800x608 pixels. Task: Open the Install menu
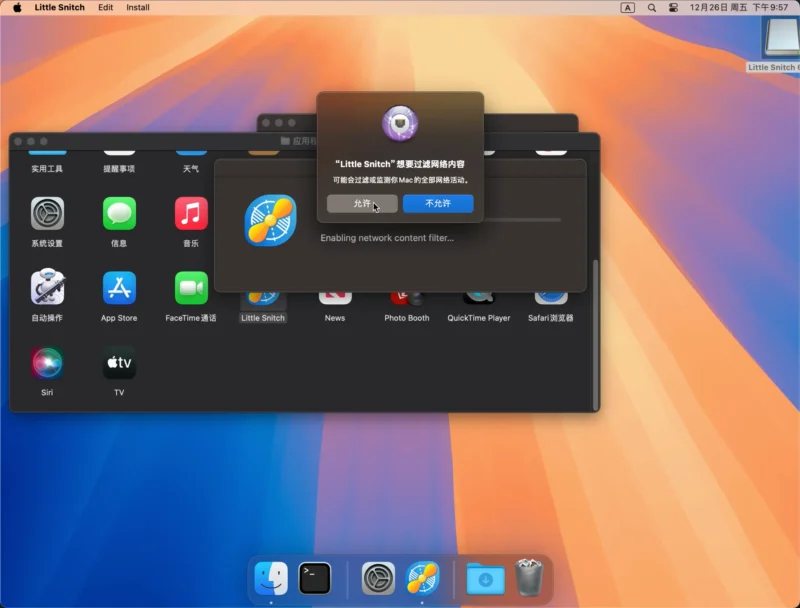coord(138,7)
